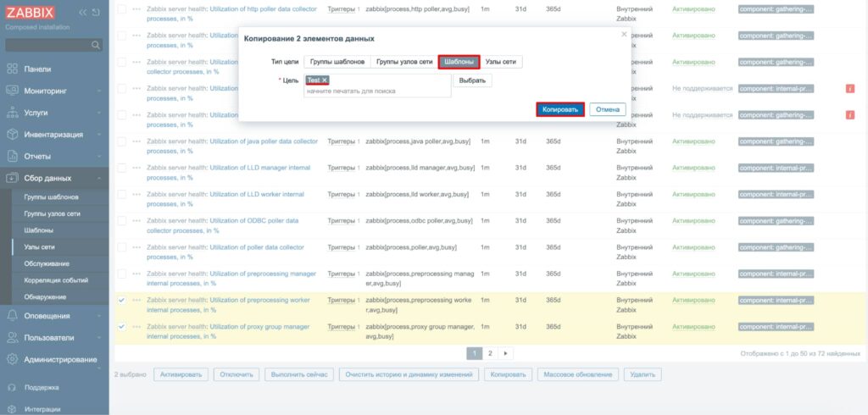Screen dimensions: 868x415
Task: Select Шаблоны target type
Action: tap(459, 62)
